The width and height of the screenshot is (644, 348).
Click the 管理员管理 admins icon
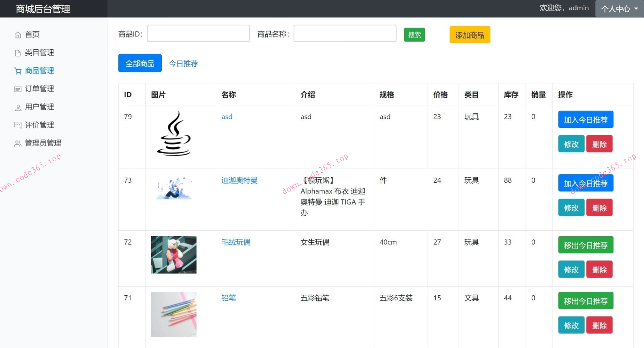click(x=18, y=143)
